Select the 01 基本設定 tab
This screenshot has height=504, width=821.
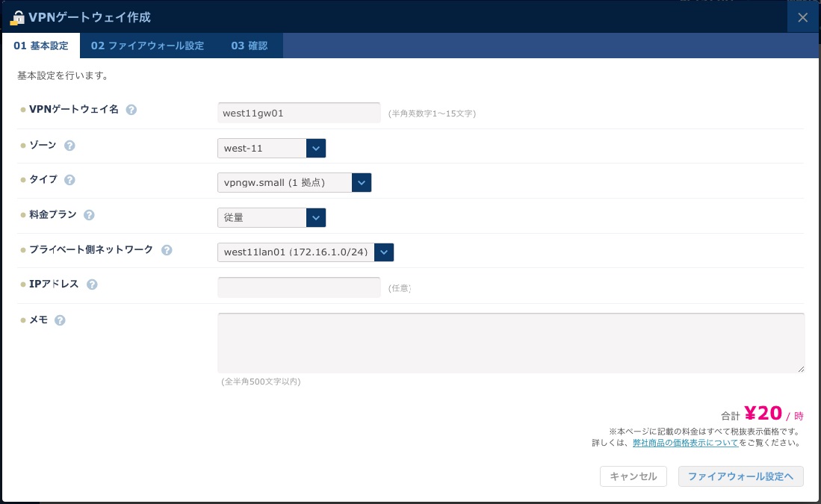pyautogui.click(x=40, y=46)
